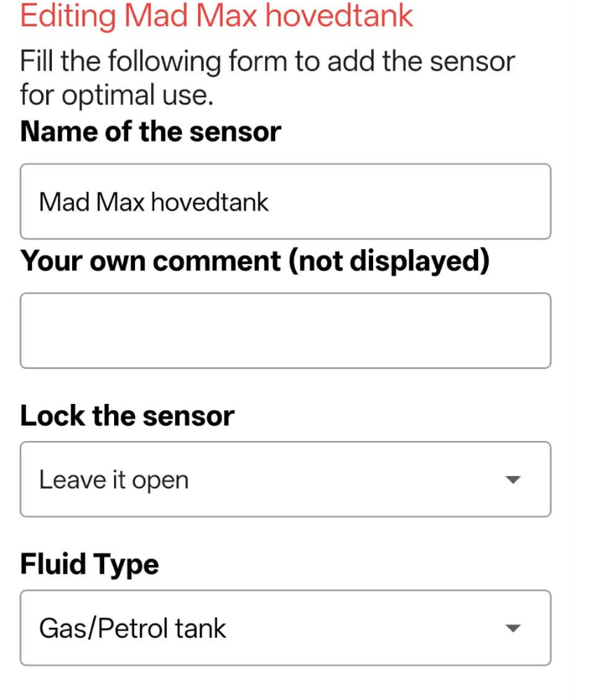This screenshot has height=700, width=607.
Task: Open the Lock the sensor dropdown
Action: coord(285,479)
